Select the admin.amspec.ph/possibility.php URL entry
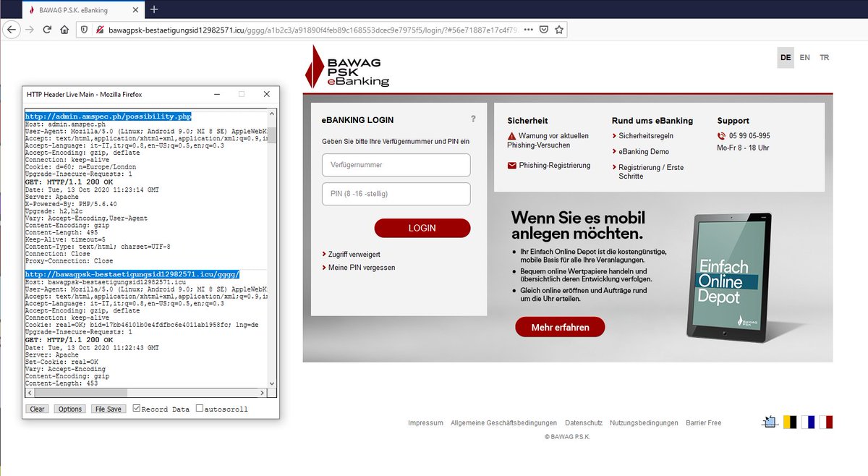Image resolution: width=868 pixels, height=476 pixels. click(x=109, y=116)
